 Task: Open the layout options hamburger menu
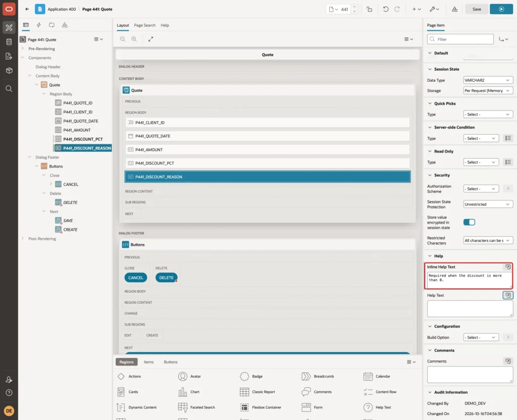[408, 39]
